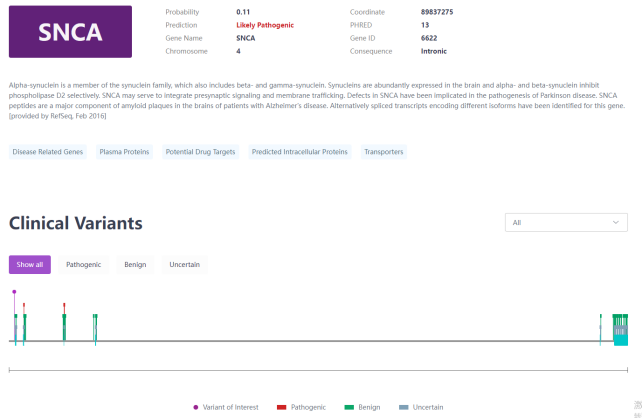Click the tall red pathogenic variant marker

tap(63, 305)
